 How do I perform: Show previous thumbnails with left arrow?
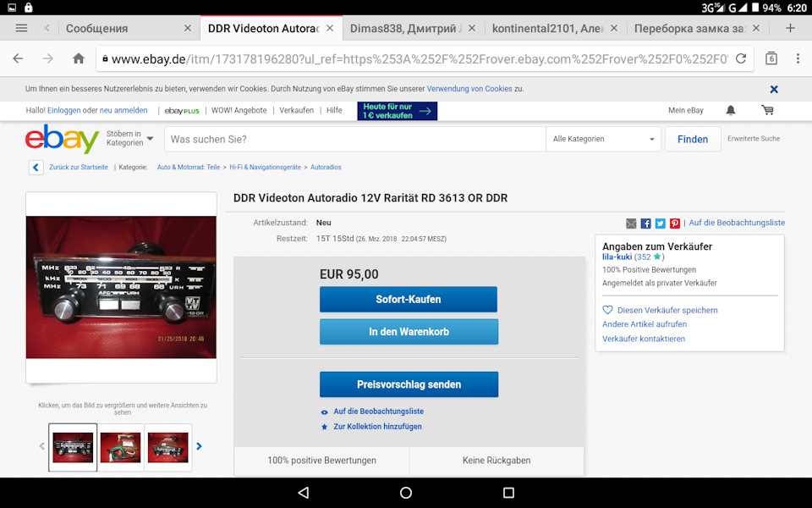[x=42, y=446]
